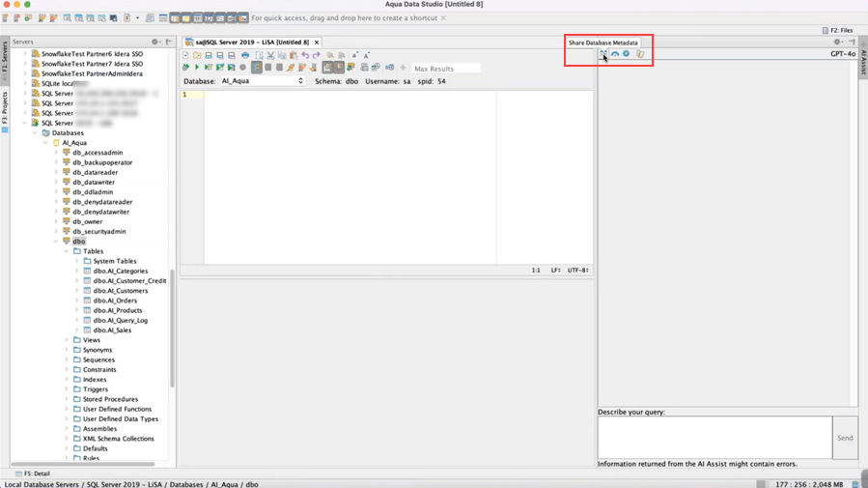The image size is (868, 488).
Task: Open the F2: Files side tab
Action: (837, 31)
